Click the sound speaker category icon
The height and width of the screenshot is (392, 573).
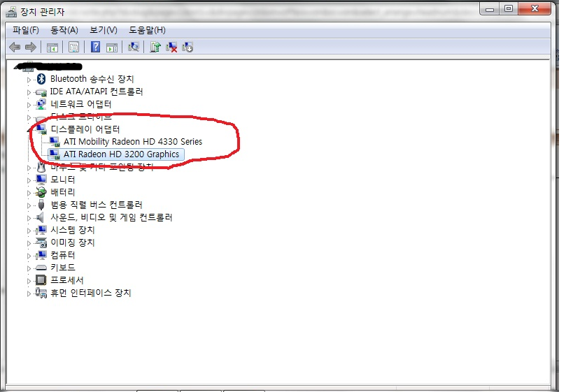coord(41,217)
